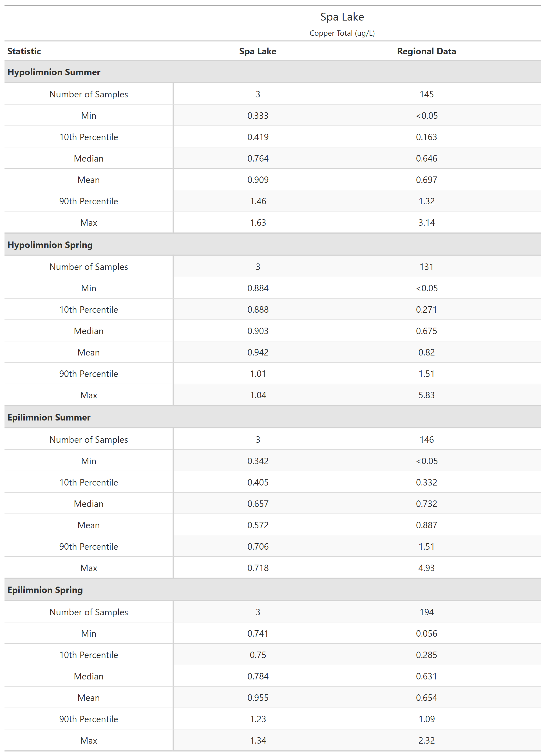Select the Epilimnion Summer group row
This screenshot has height=756, width=541.
click(49, 417)
